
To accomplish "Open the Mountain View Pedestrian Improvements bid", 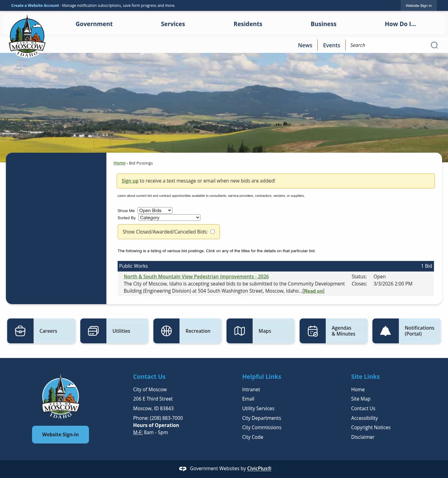I will coord(196,276).
